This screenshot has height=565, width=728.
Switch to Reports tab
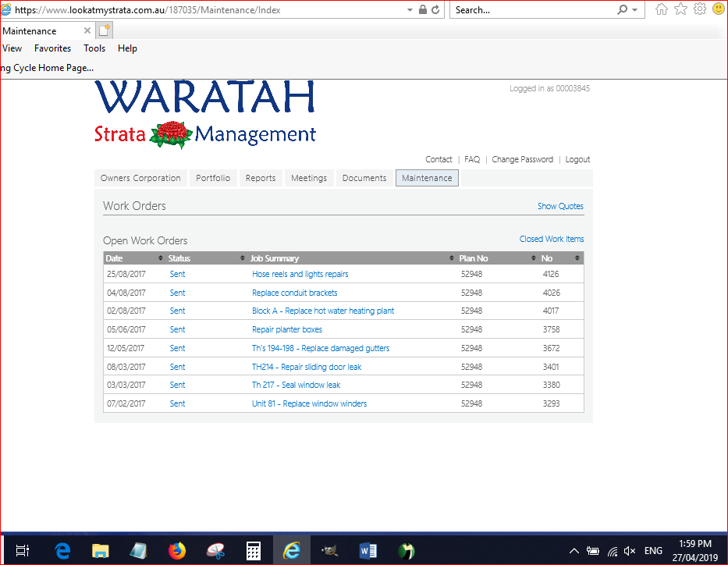click(261, 178)
